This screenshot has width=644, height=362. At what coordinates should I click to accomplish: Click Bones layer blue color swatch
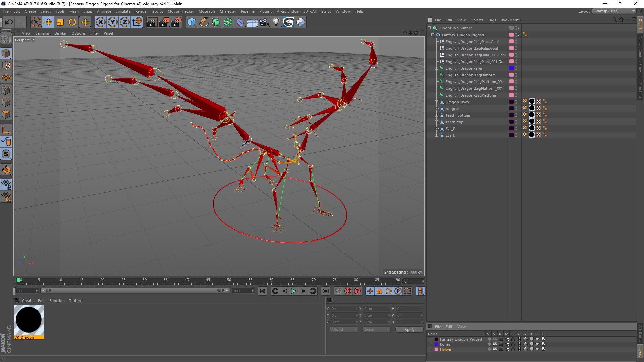point(436,344)
